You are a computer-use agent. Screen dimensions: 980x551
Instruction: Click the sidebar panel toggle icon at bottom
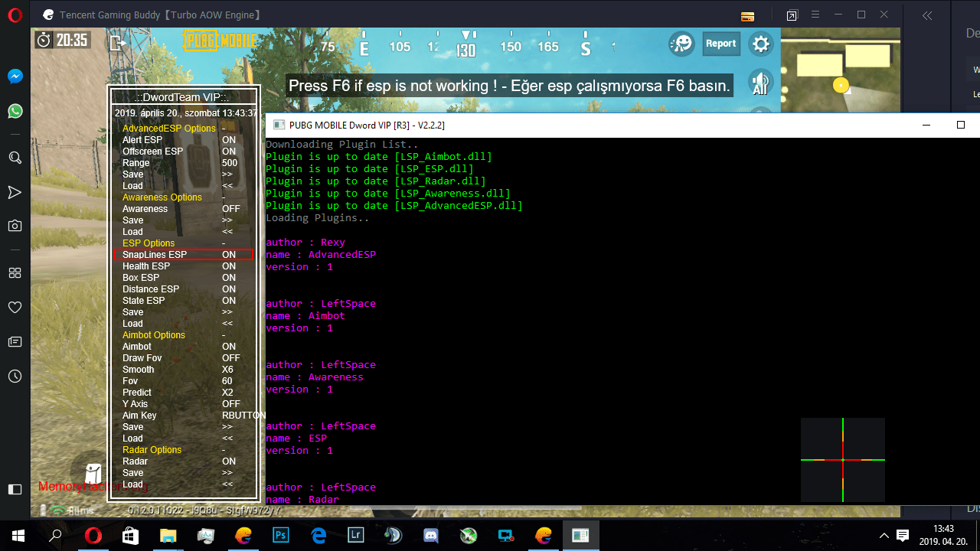pos(15,489)
